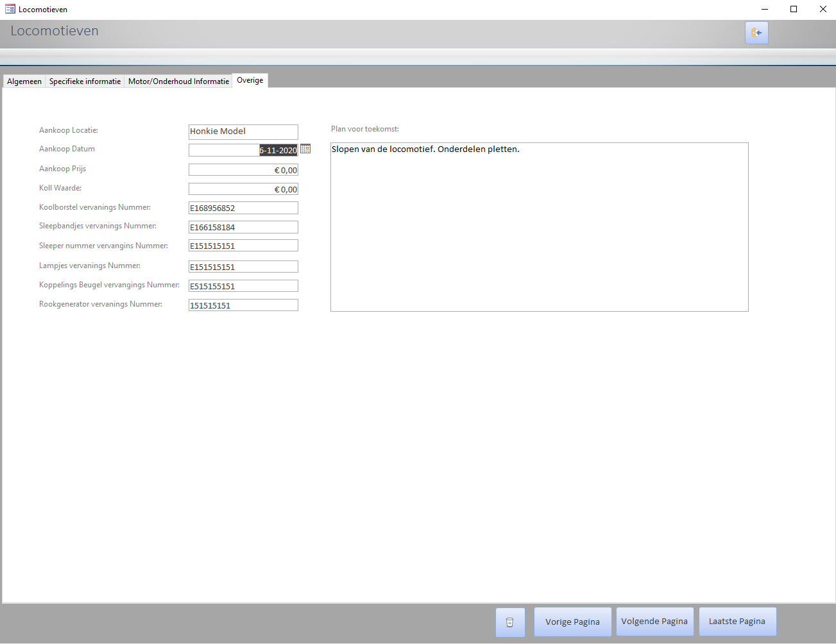Select the Koll Waarde field
The width and height of the screenshot is (836, 644).
[x=243, y=189]
